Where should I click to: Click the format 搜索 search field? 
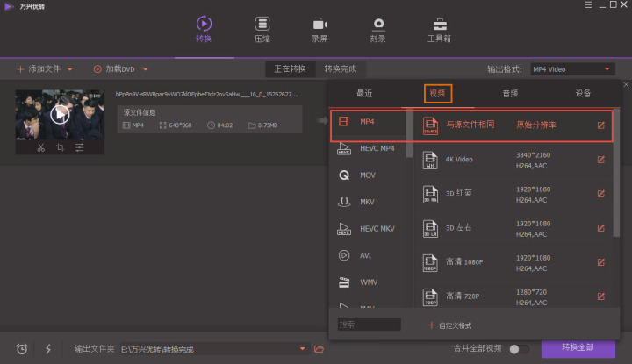point(370,325)
